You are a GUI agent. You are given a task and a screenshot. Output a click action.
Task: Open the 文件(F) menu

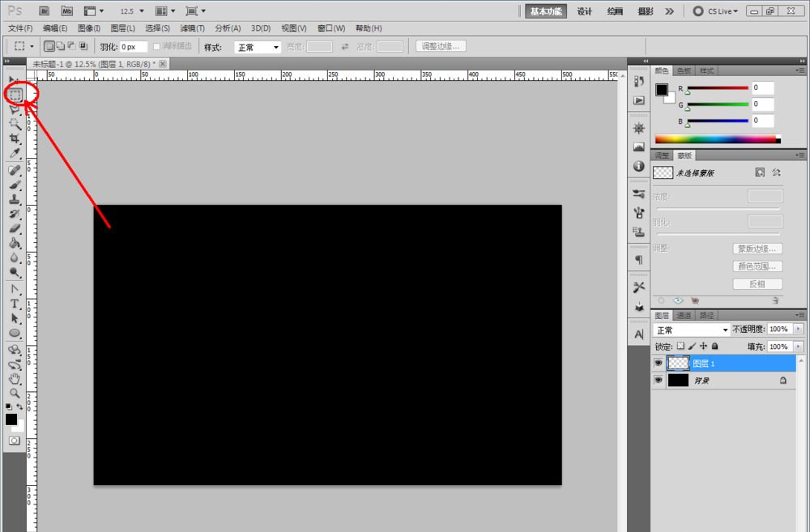(x=20, y=28)
